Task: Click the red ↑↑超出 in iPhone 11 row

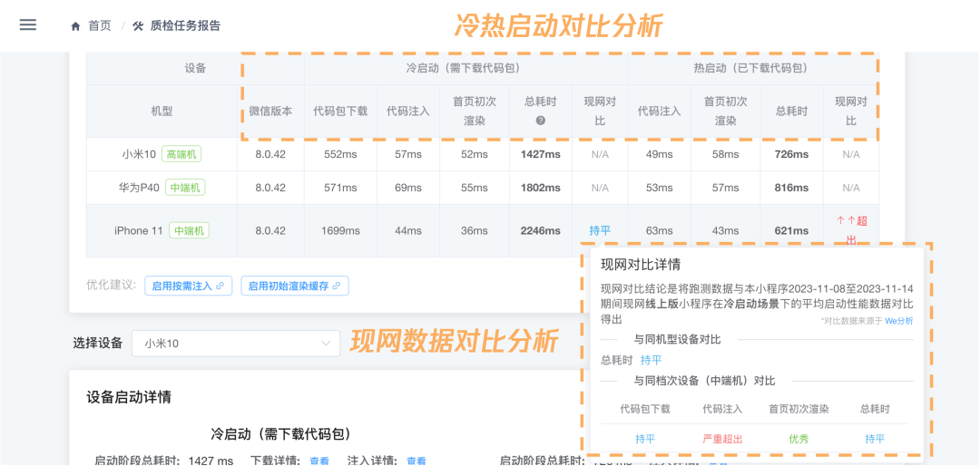Action: (850, 229)
